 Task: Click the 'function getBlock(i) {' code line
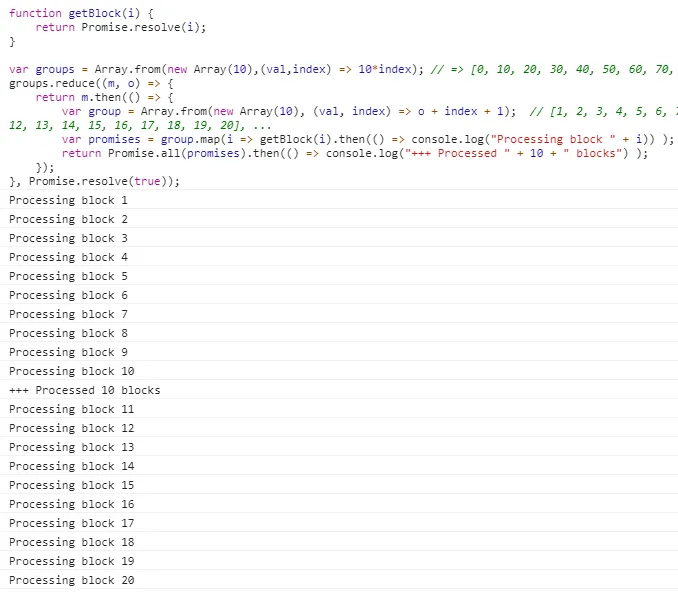coord(81,13)
